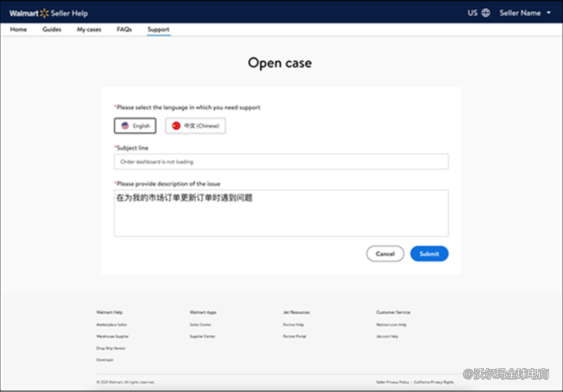Open the US region selector

click(473, 13)
